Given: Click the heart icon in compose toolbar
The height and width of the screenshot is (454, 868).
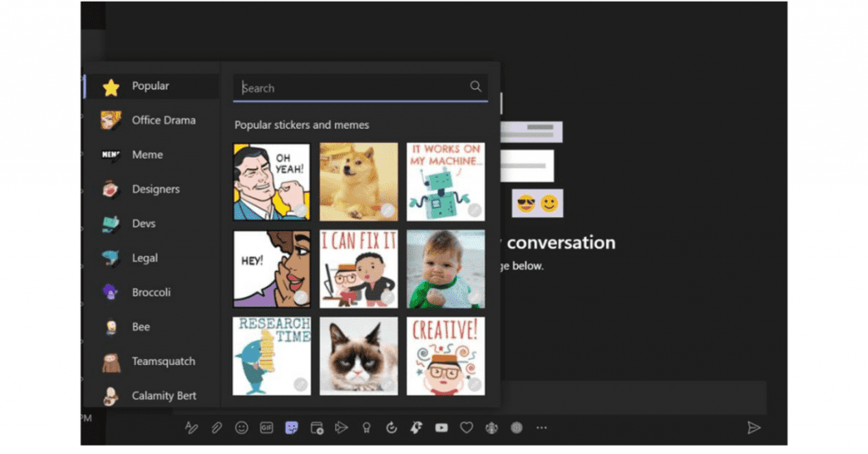Looking at the screenshot, I should [466, 428].
